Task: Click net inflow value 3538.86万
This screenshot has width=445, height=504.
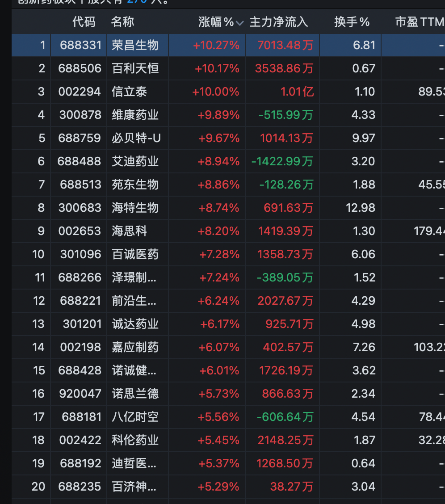Action: coord(284,68)
